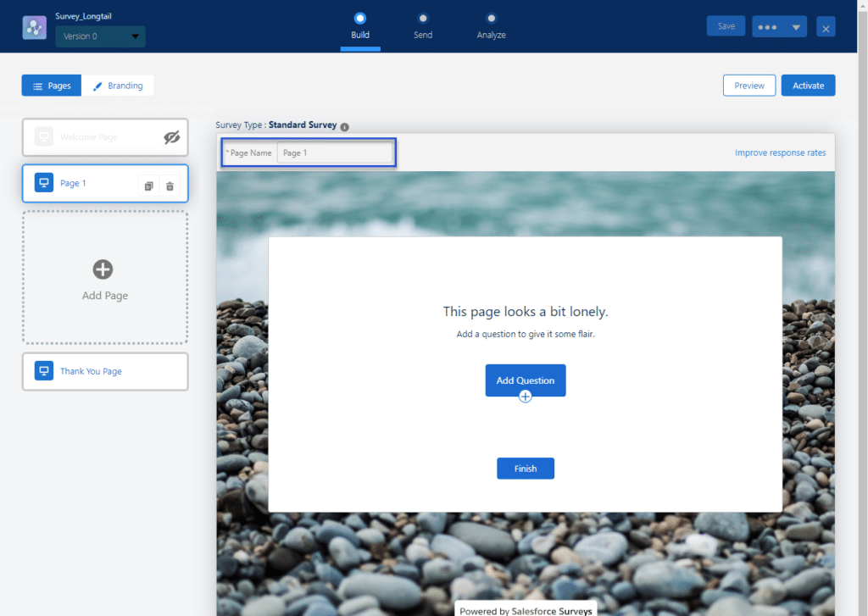Screen dimensions: 868x616
Task: Click the plus icon to add a page
Action: pos(103,269)
